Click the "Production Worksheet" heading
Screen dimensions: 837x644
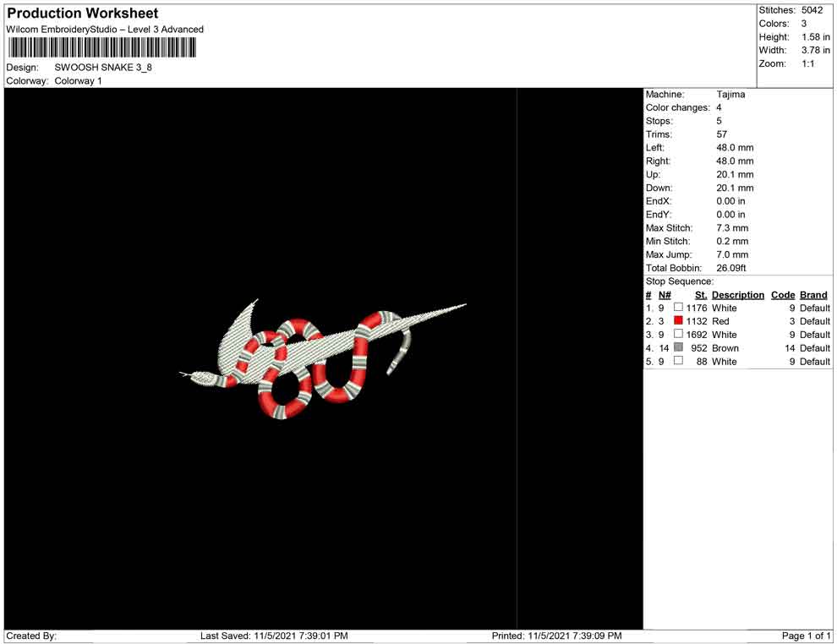point(82,14)
